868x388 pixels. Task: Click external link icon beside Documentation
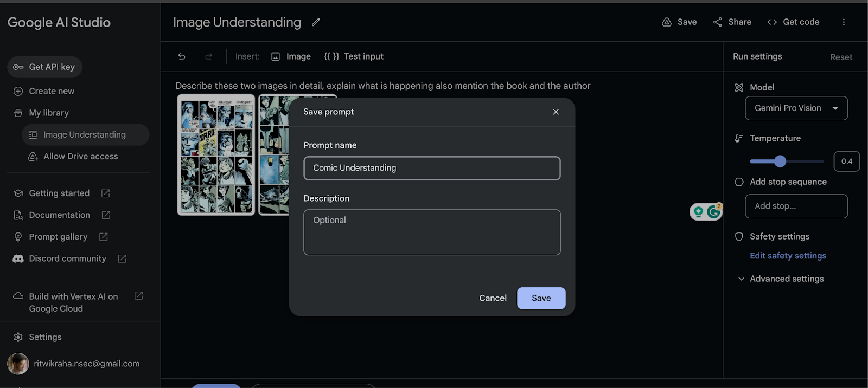click(x=106, y=215)
